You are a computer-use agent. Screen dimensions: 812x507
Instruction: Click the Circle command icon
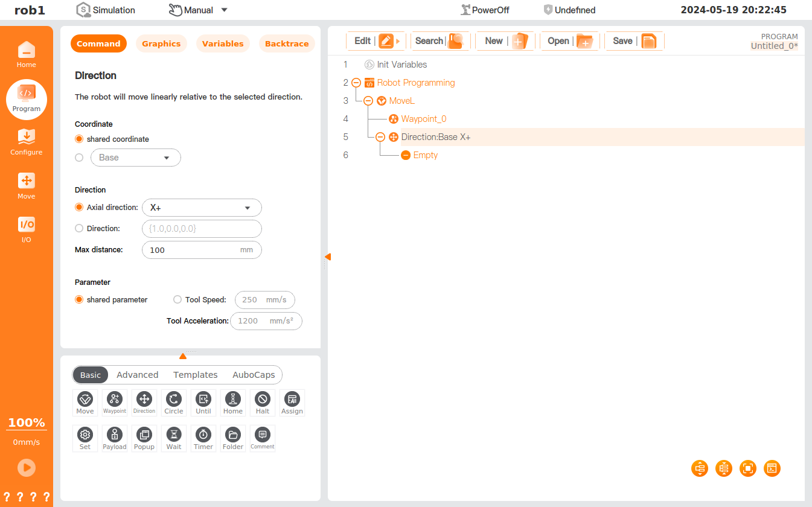click(x=173, y=402)
